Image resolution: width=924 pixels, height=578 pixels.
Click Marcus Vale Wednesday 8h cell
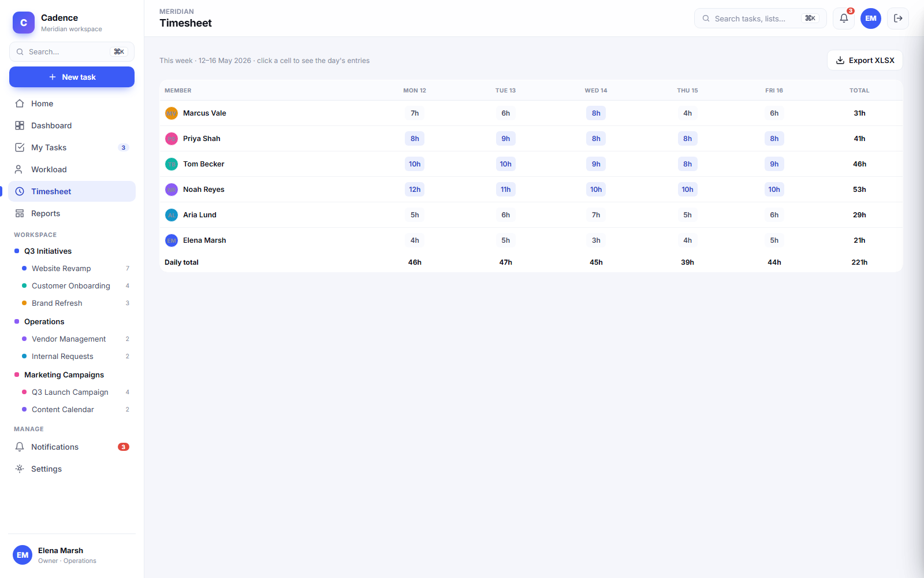(596, 113)
